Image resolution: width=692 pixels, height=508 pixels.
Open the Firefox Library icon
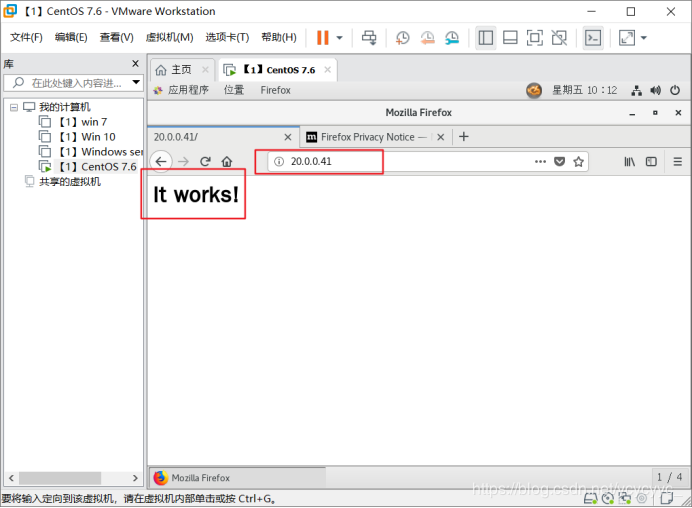tap(630, 161)
